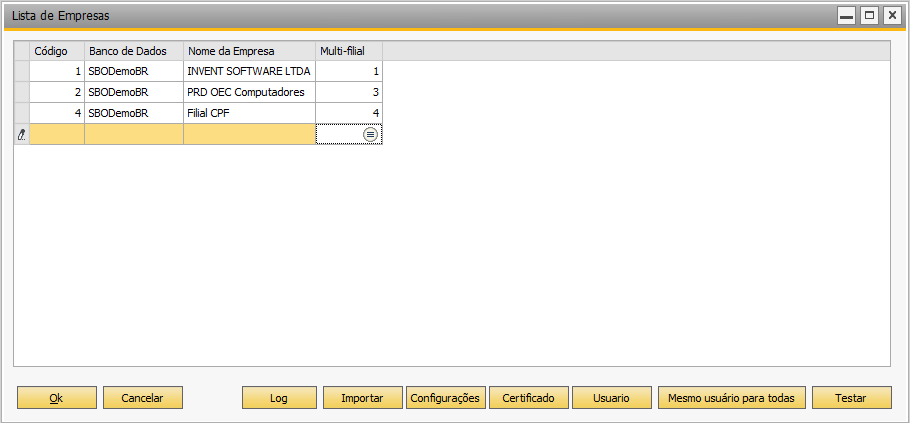910x423 pixels.
Task: Open the Certificado button
Action: [x=528, y=398]
